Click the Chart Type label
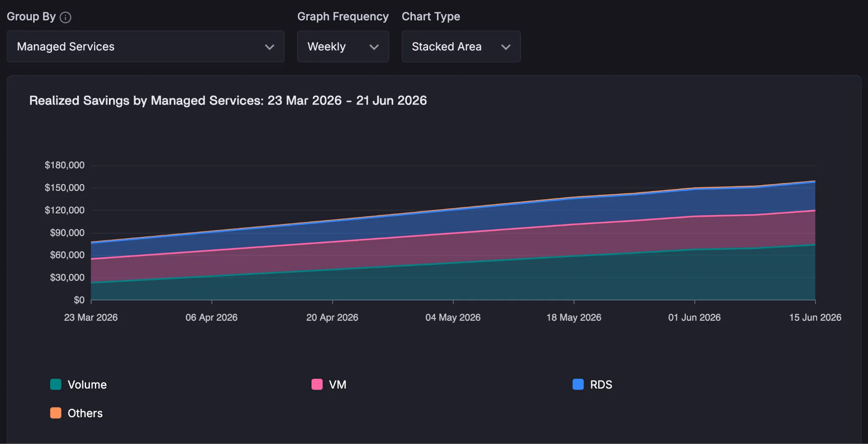Screen dimensions: 868x444 pos(431,17)
